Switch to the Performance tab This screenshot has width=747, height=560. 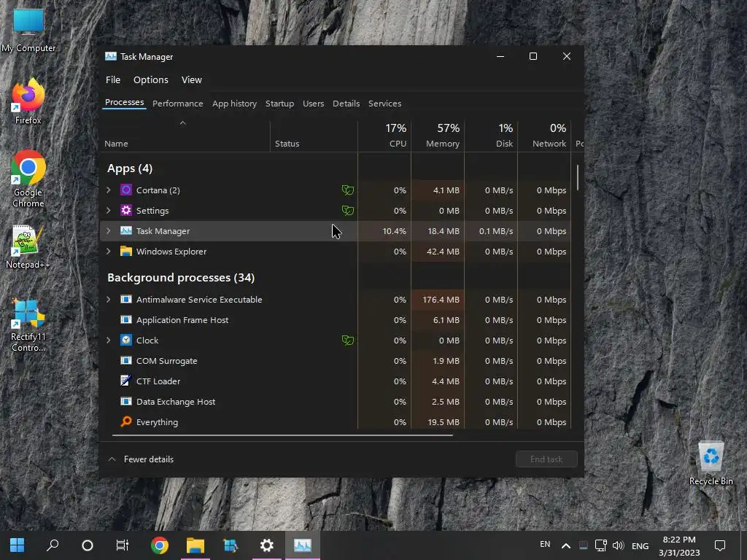[178, 104]
